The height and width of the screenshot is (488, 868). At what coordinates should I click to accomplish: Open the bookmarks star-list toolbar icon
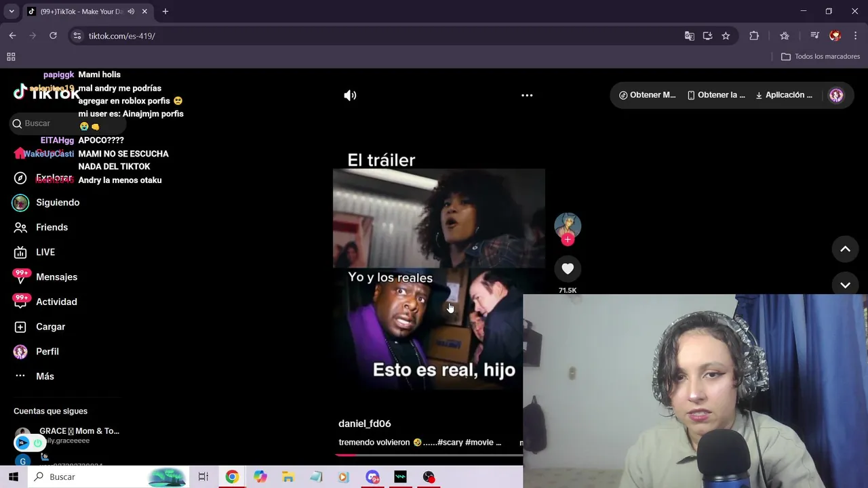785,36
